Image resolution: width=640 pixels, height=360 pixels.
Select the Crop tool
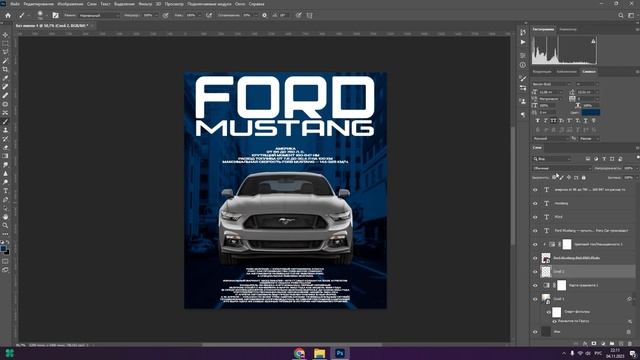pos(5,69)
